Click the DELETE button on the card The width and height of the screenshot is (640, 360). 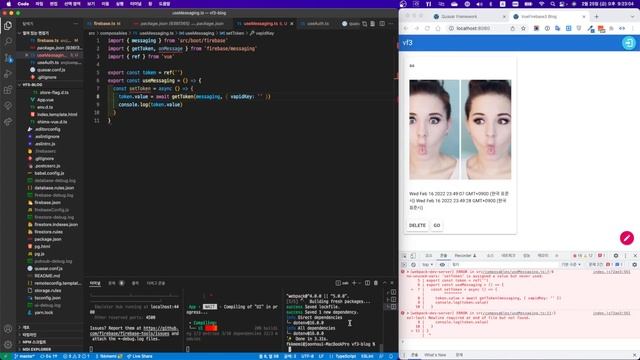pos(417,225)
